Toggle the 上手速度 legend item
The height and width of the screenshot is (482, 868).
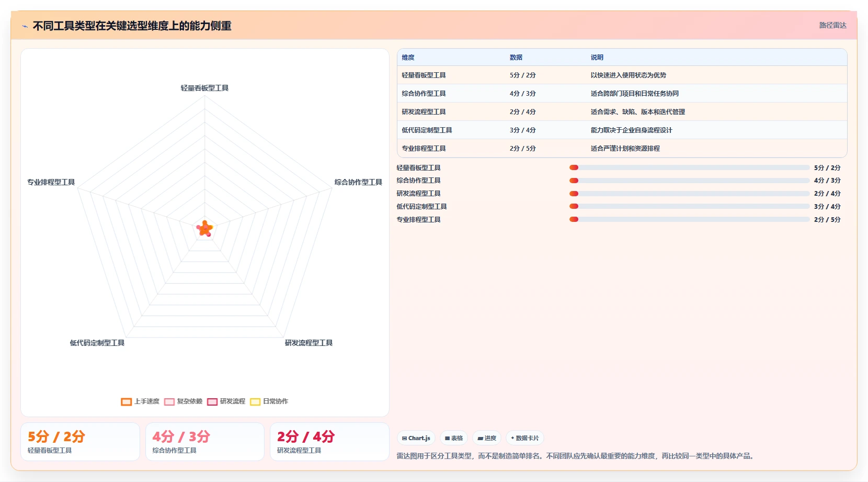[140, 401]
